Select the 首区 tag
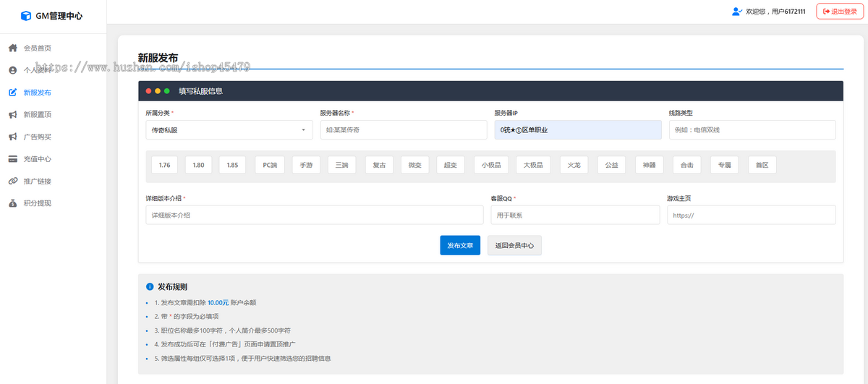This screenshot has width=868, height=384. (x=762, y=165)
